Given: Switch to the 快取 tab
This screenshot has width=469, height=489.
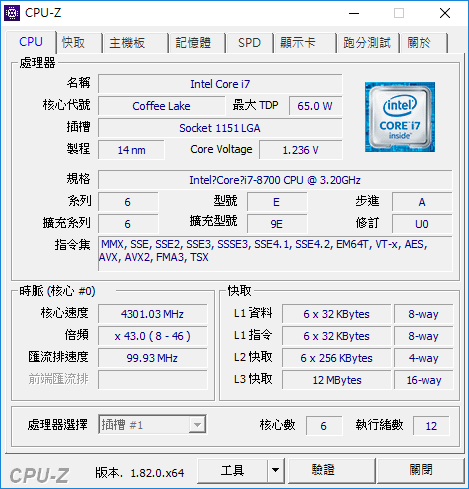Looking at the screenshot, I should coord(79,43).
